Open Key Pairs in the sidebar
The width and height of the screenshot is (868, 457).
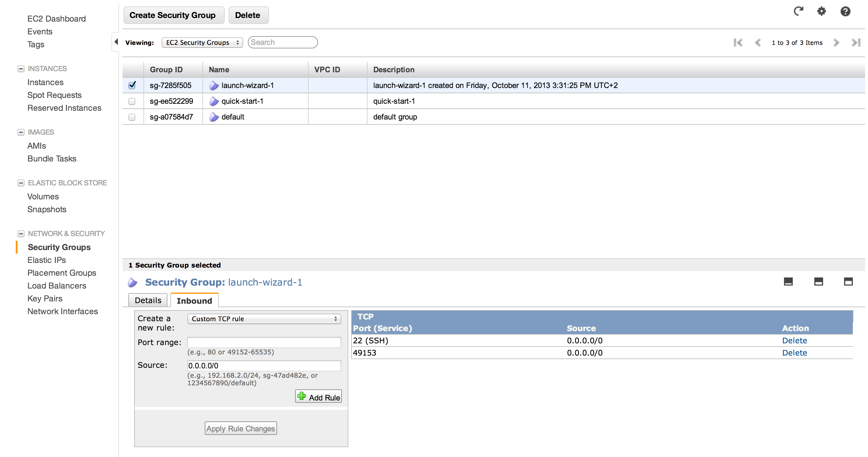45,298
